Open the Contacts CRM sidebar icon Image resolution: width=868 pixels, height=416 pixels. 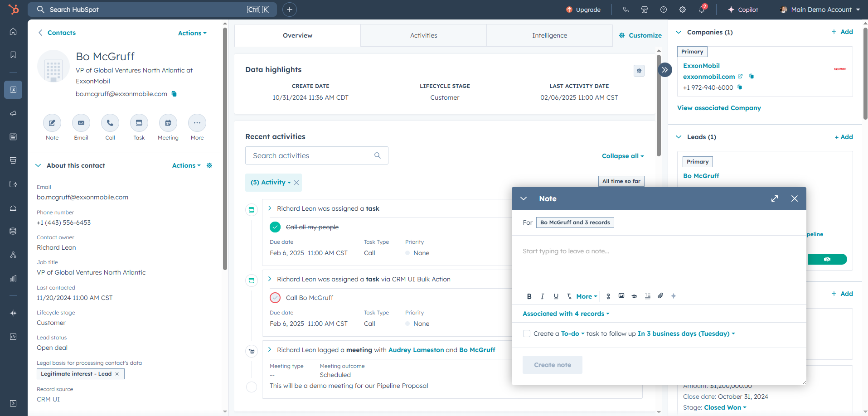pos(13,90)
